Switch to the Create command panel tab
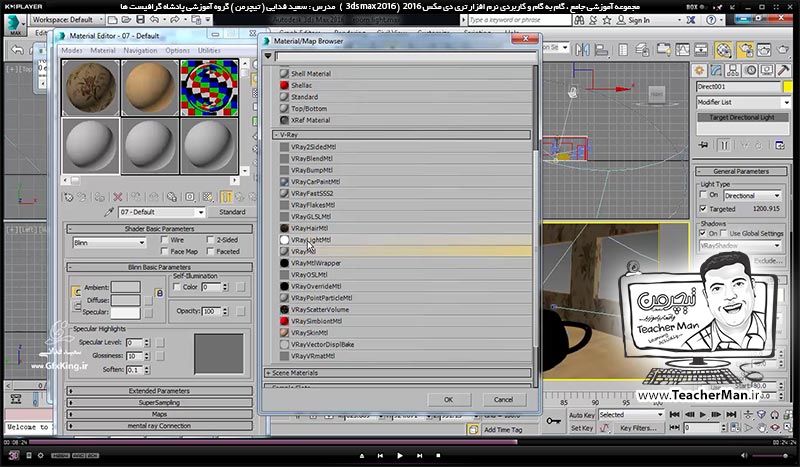The image size is (800, 467). click(x=699, y=70)
